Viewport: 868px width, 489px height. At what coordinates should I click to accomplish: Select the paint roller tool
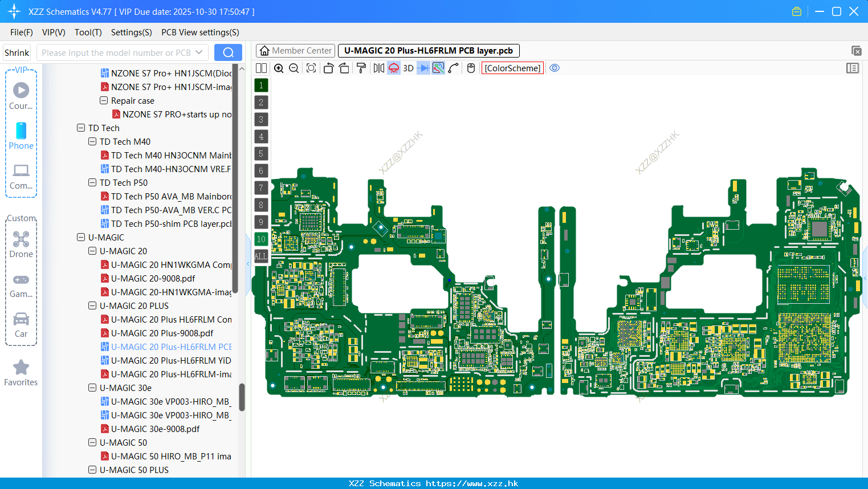[x=361, y=68]
